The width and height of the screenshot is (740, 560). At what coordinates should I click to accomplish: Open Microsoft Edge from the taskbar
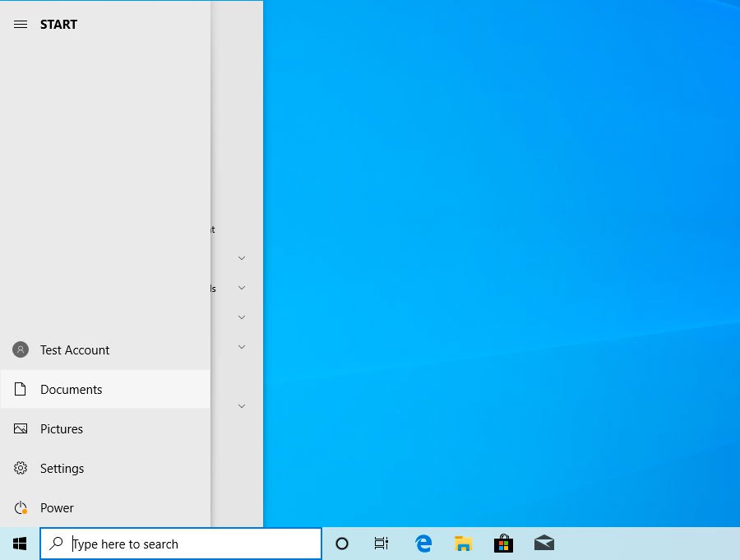[x=423, y=543]
